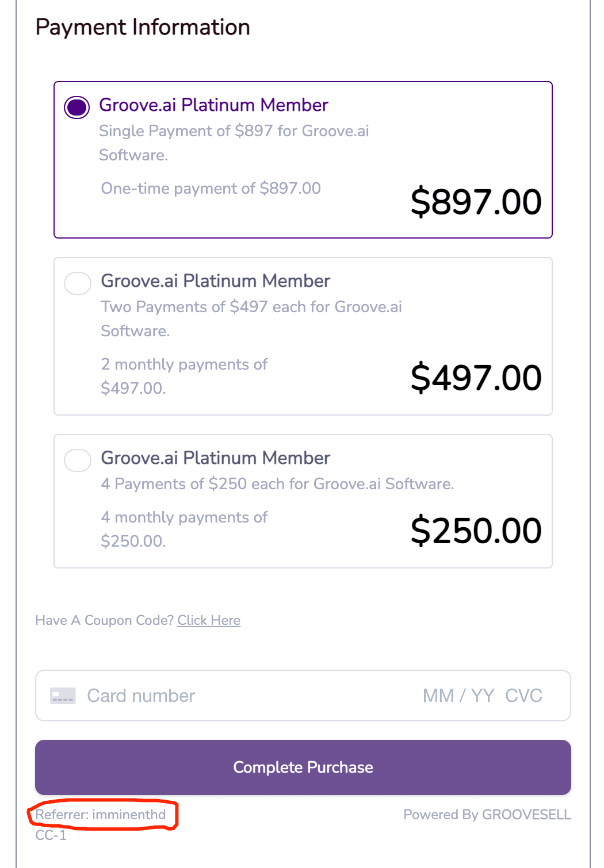Select the four payments of $250 radio button
Image resolution: width=604 pixels, height=868 pixels.
point(78,460)
